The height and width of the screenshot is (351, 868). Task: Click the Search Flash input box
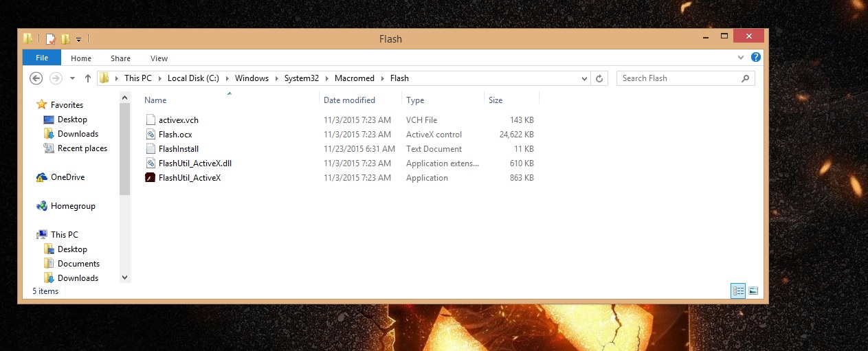click(x=678, y=78)
